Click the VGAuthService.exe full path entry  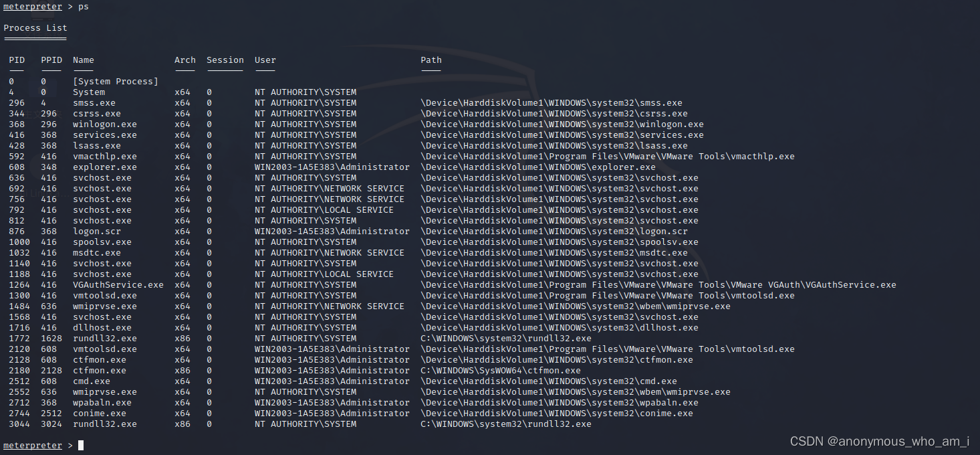point(658,285)
